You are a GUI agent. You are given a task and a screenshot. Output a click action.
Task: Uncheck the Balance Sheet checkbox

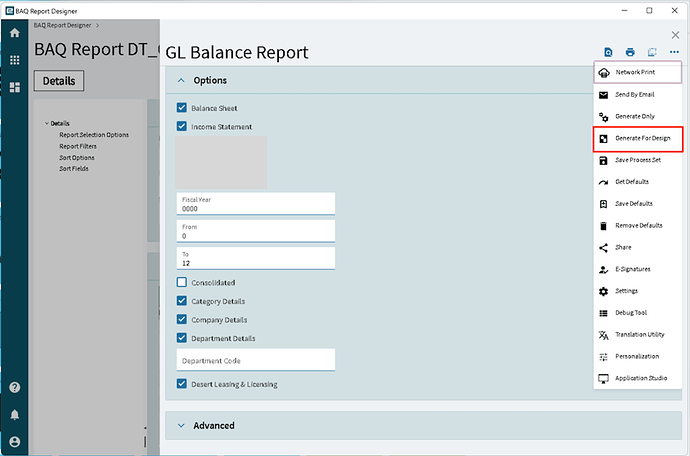pos(182,108)
